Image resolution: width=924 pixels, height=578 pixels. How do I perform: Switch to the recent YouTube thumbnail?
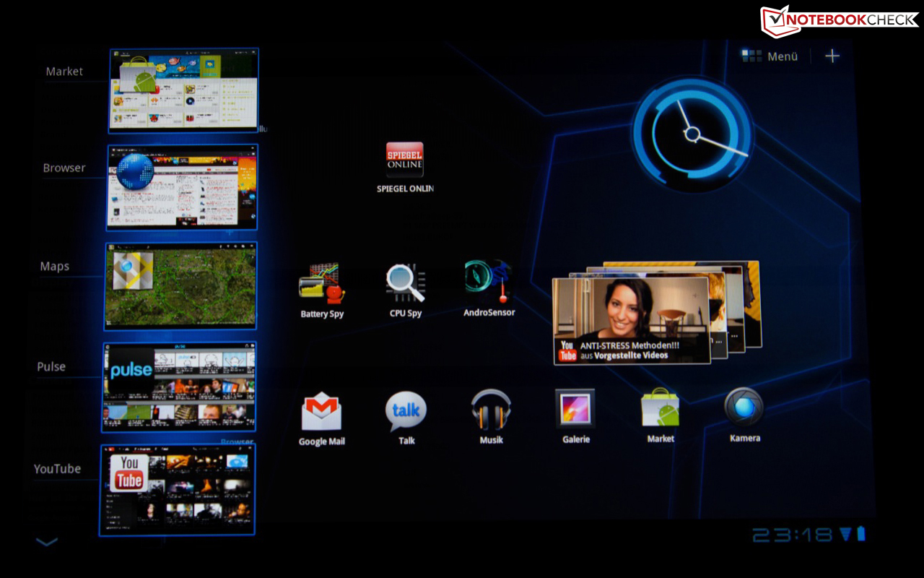click(x=178, y=489)
